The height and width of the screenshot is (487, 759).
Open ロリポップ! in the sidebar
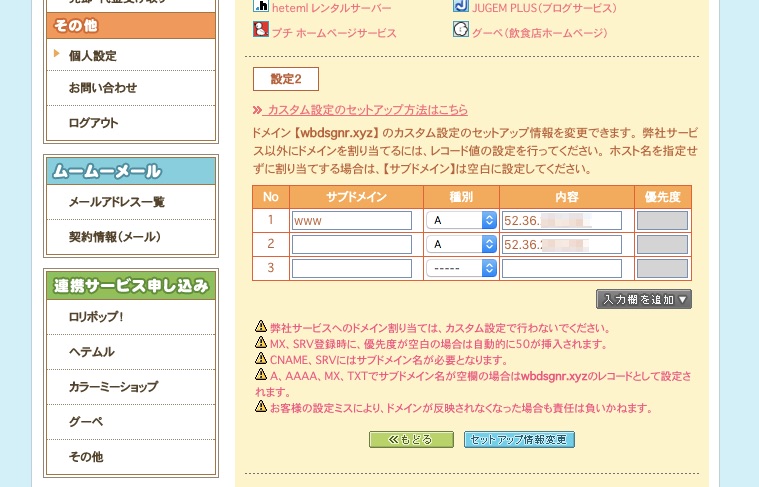point(96,317)
